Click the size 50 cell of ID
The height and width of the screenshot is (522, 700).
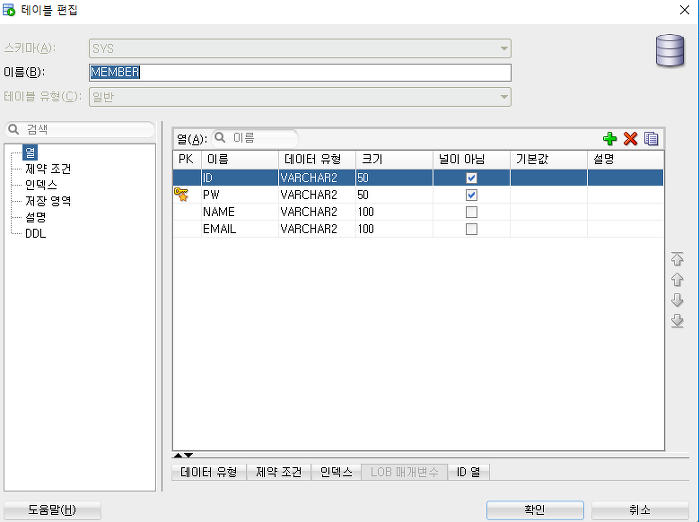coord(394,178)
